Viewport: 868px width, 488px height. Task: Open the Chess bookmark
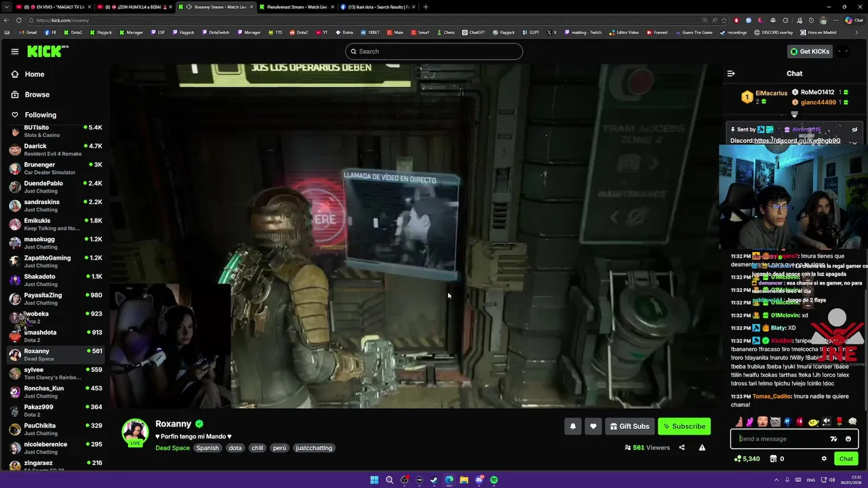446,33
